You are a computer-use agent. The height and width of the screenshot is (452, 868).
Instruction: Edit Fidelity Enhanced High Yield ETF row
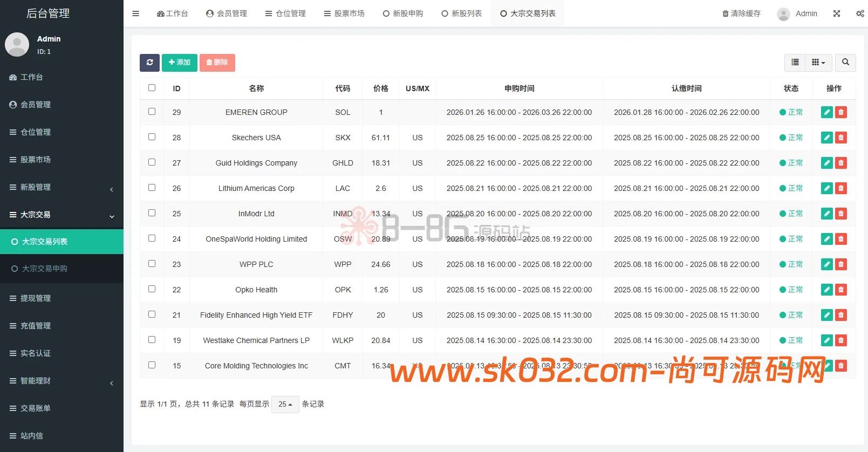[827, 315]
